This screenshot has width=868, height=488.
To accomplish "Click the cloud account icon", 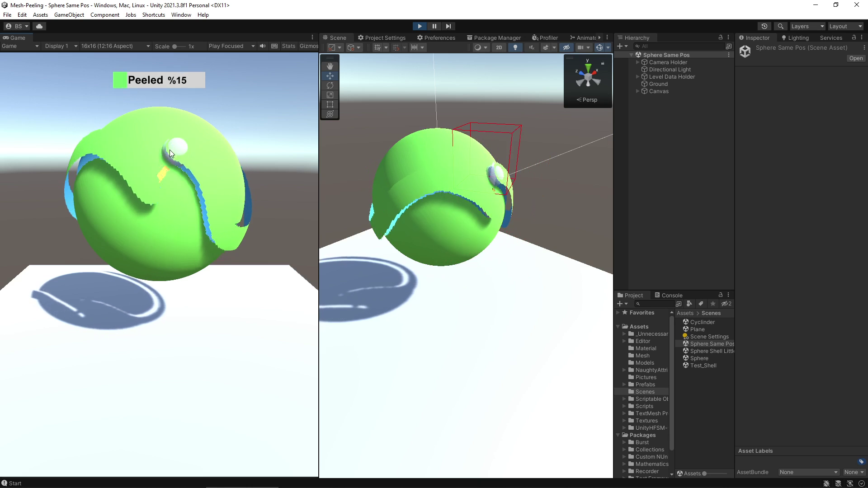I will click(39, 26).
